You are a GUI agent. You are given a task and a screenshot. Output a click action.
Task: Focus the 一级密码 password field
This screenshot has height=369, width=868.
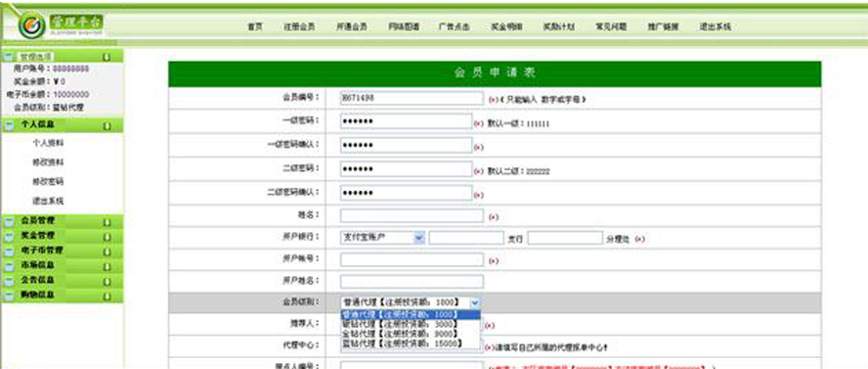(x=407, y=121)
